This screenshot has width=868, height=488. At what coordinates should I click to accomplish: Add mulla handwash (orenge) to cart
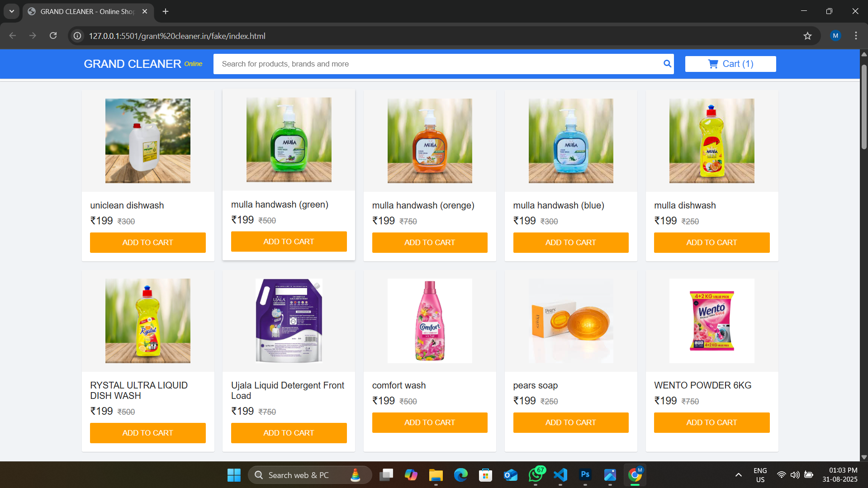430,242
